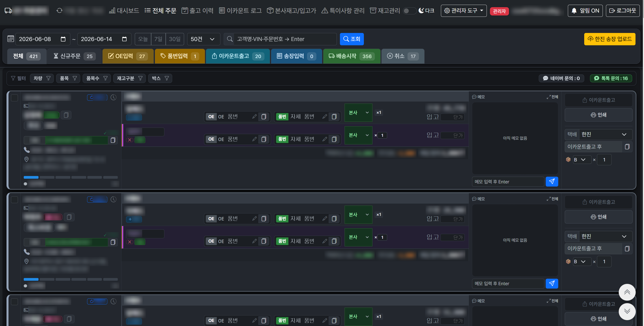Toggle the 차량 filter

[42, 78]
